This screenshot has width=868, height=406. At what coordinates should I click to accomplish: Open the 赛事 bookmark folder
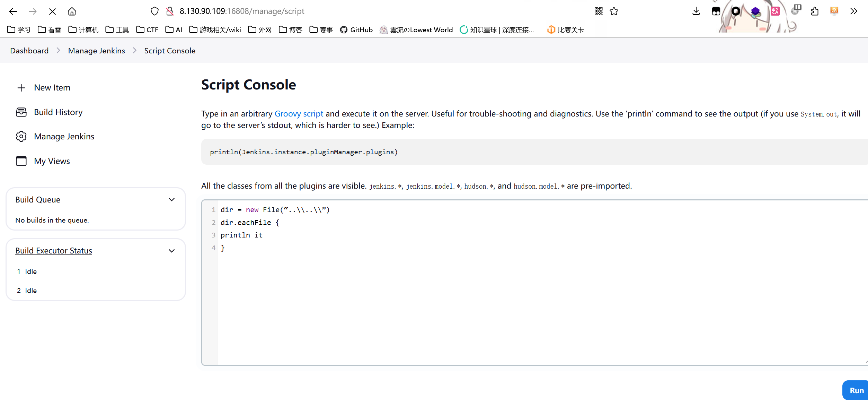[321, 30]
